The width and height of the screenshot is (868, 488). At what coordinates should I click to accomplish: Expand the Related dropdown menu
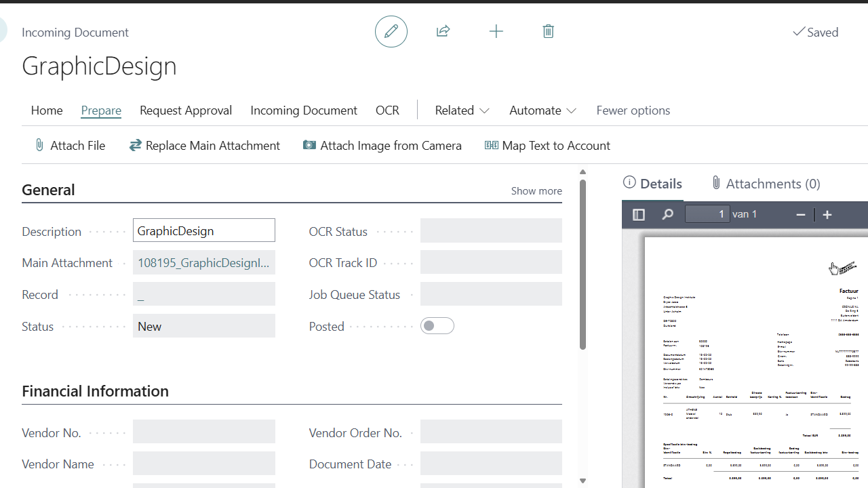[x=462, y=110]
